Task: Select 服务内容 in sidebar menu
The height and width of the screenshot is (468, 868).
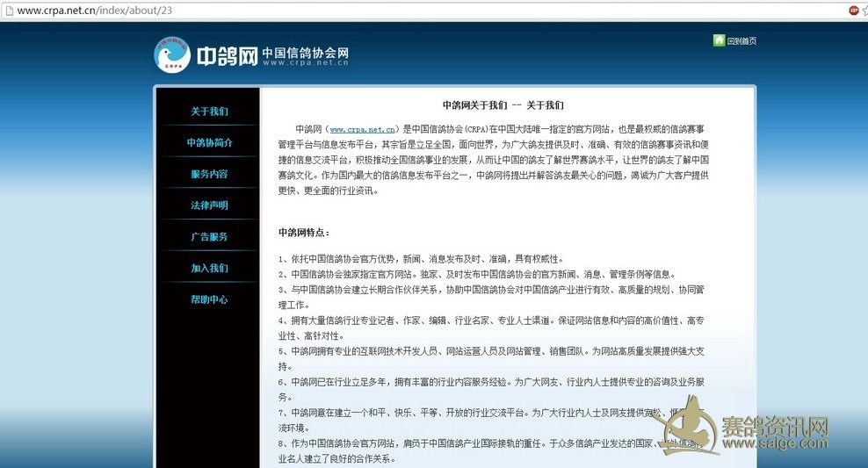Action: [x=209, y=174]
